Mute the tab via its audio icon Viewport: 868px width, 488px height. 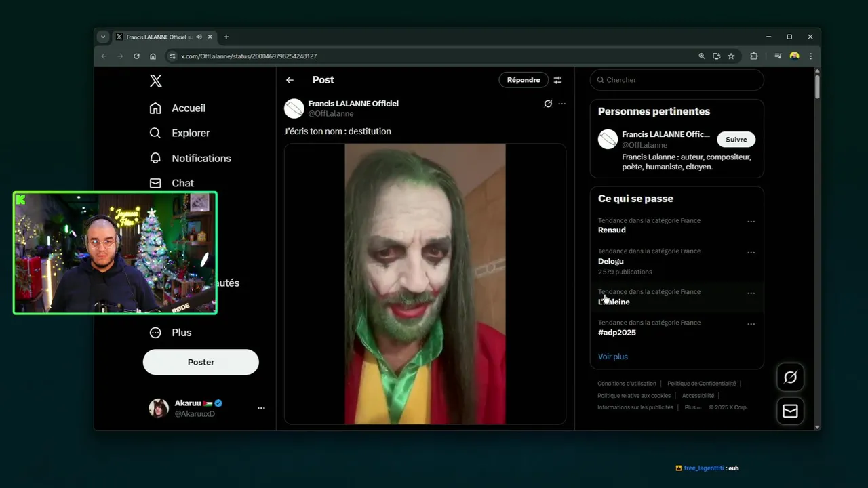[x=199, y=37]
